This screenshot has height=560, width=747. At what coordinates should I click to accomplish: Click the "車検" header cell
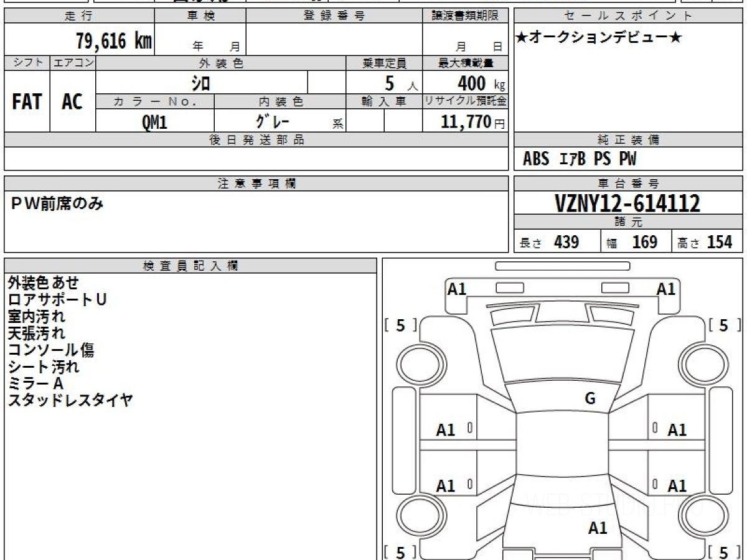point(200,16)
